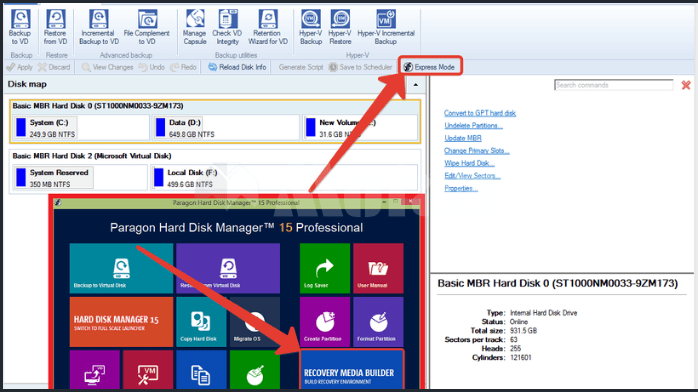The width and height of the screenshot is (698, 392).
Task: Open the Manage Capsule tool
Action: pos(195,28)
